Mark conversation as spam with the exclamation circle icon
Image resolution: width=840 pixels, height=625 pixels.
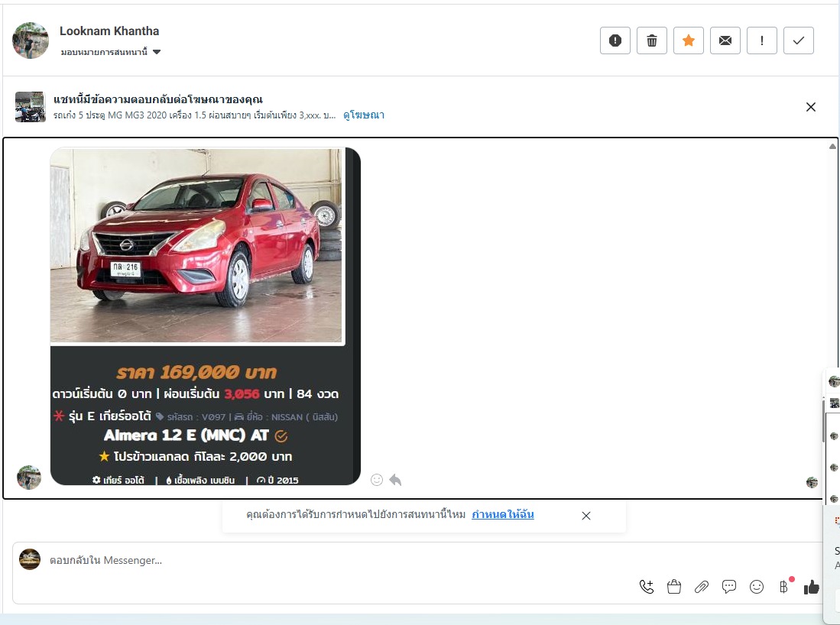pyautogui.click(x=615, y=40)
